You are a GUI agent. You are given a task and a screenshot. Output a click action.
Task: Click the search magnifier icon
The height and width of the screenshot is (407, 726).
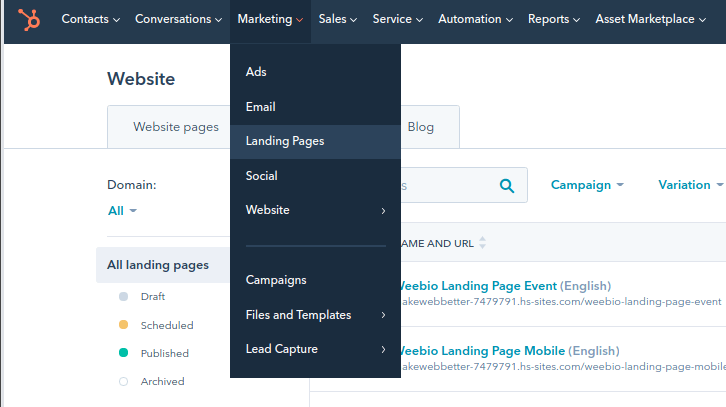point(507,186)
